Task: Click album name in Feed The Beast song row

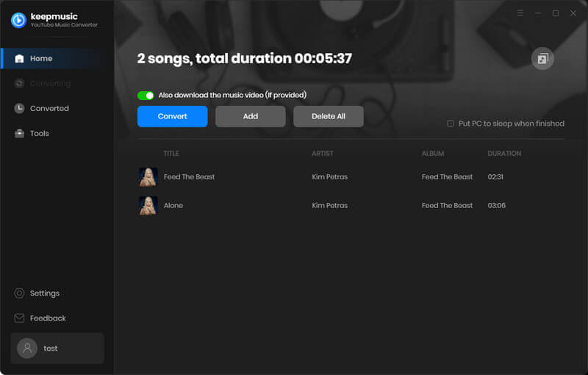Action: (x=447, y=177)
